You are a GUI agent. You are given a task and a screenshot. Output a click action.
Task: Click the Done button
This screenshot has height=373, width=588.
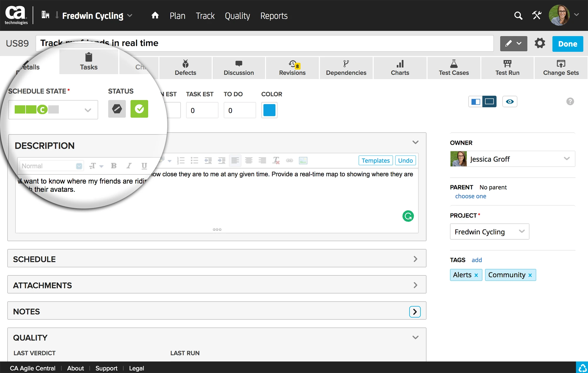click(x=567, y=44)
